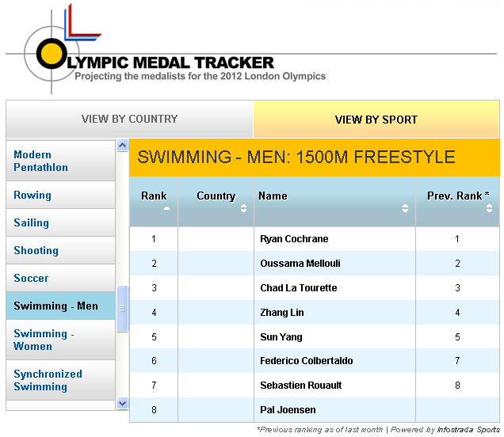This screenshot has height=437, width=504.
Task: Select Shooting sport entry
Action: coord(36,250)
